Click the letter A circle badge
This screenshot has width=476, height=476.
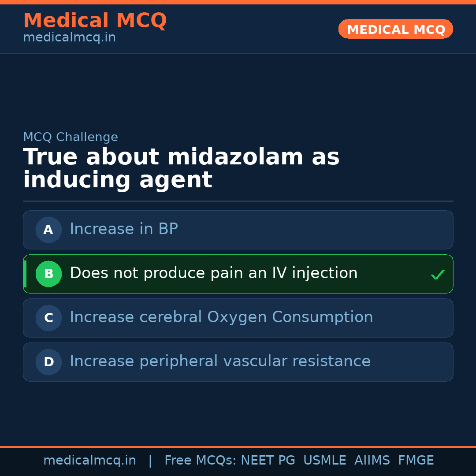pyautogui.click(x=48, y=230)
